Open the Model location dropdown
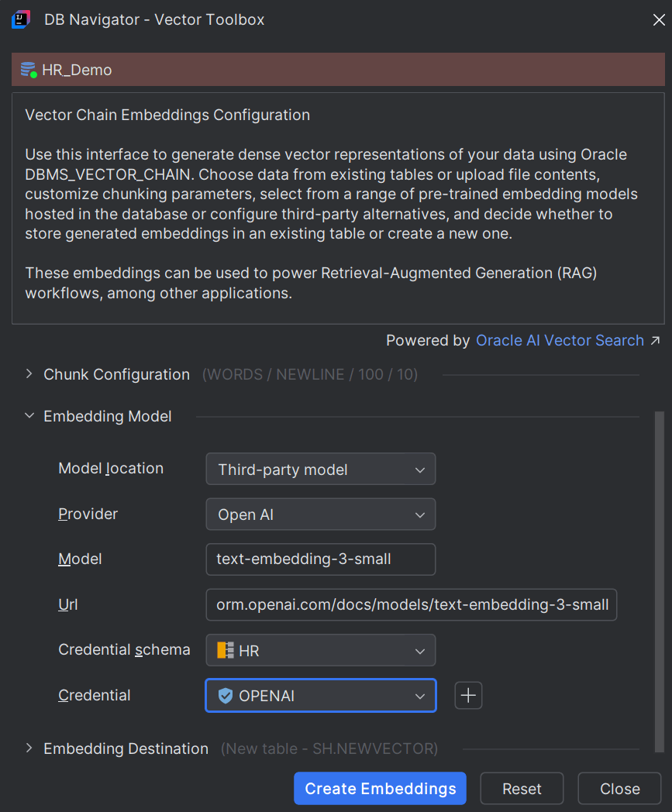The height and width of the screenshot is (812, 672). [x=321, y=470]
